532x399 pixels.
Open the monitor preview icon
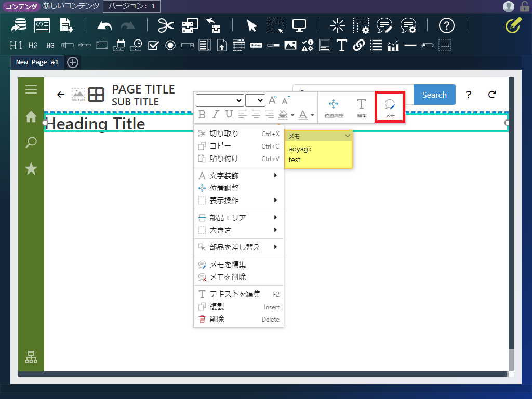(x=299, y=25)
